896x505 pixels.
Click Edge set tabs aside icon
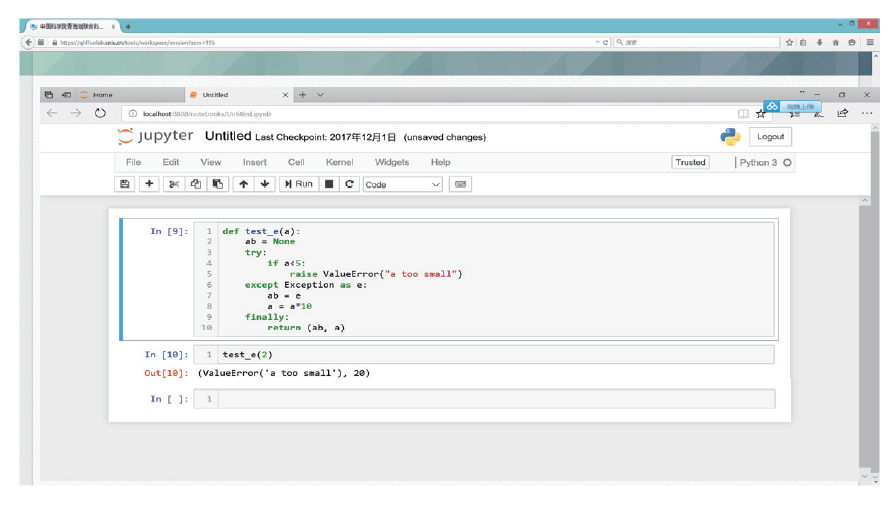[66, 95]
